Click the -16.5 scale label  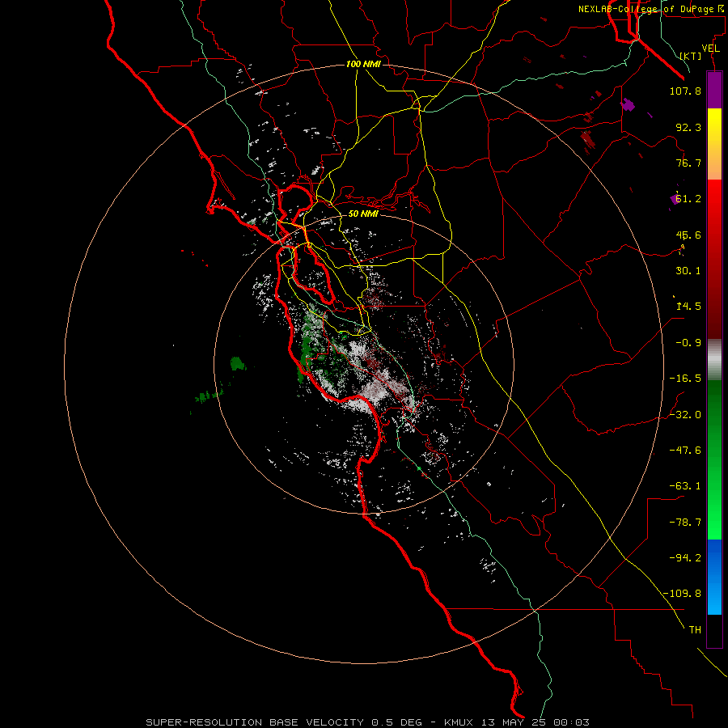point(685,379)
